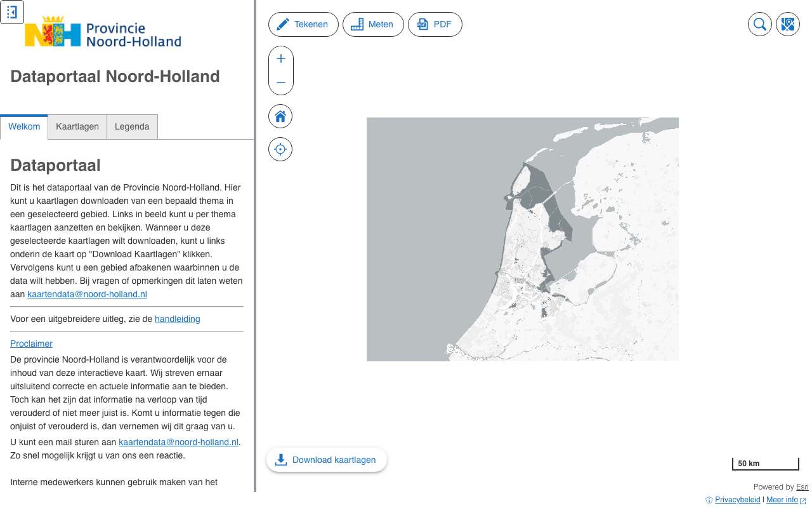Export the map with the PDF button
Image resolution: width=812 pixels, height=508 pixels.
click(435, 25)
